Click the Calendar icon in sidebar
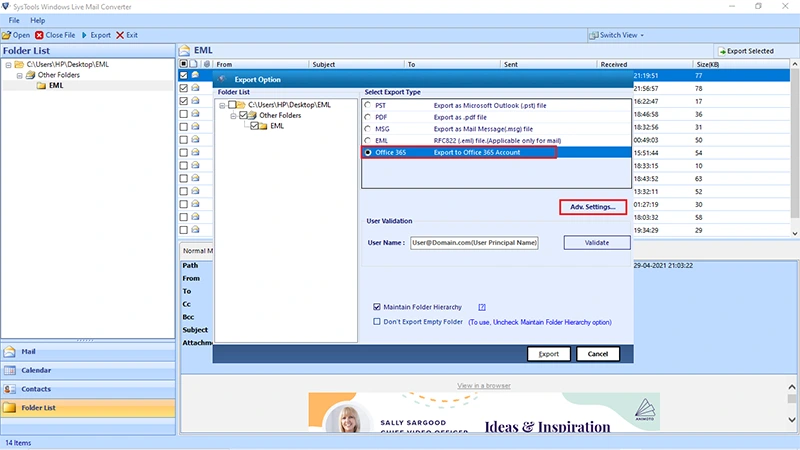Screen dimensions: 800x450 pyautogui.click(x=9, y=370)
